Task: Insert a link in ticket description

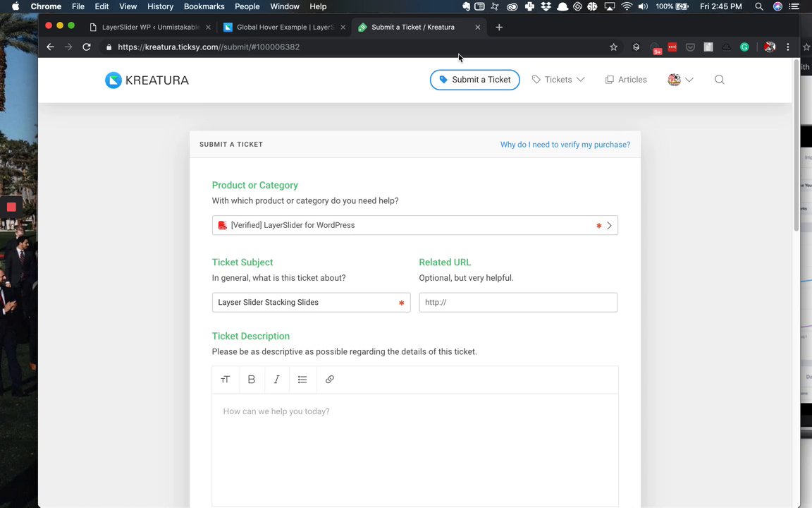Action: 329,380
